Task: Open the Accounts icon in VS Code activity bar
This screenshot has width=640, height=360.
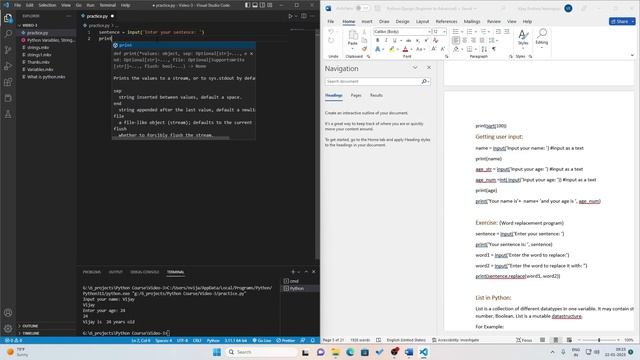Action: tap(8, 313)
